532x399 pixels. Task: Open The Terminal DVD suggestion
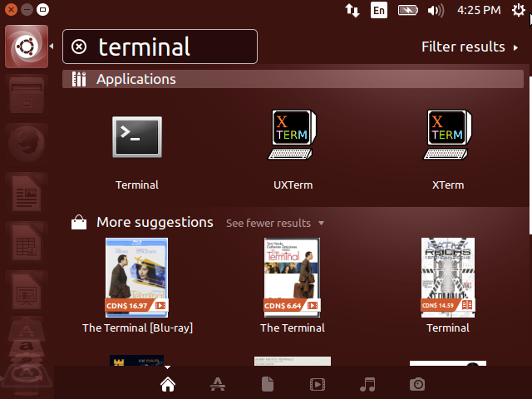[293, 278]
